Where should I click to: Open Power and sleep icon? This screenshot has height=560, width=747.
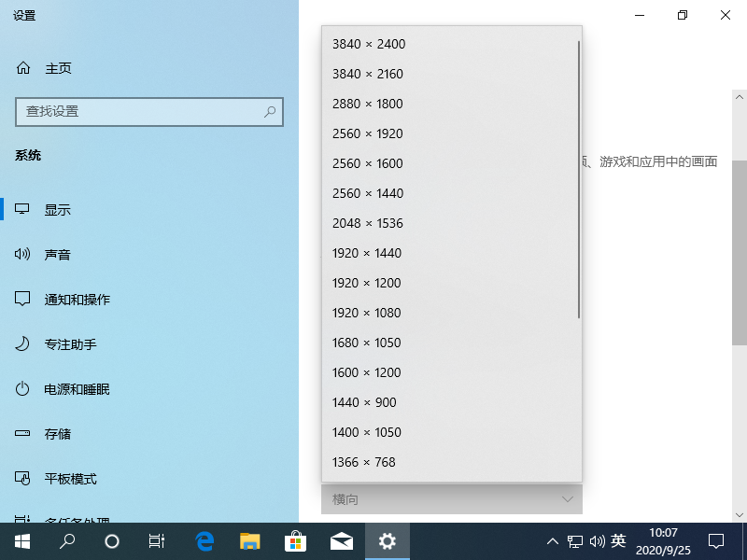23,389
